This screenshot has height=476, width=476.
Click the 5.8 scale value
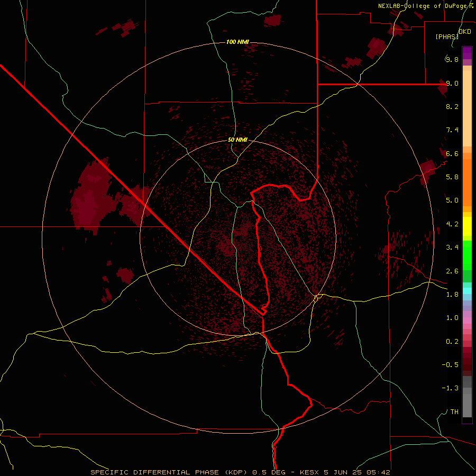452,177
